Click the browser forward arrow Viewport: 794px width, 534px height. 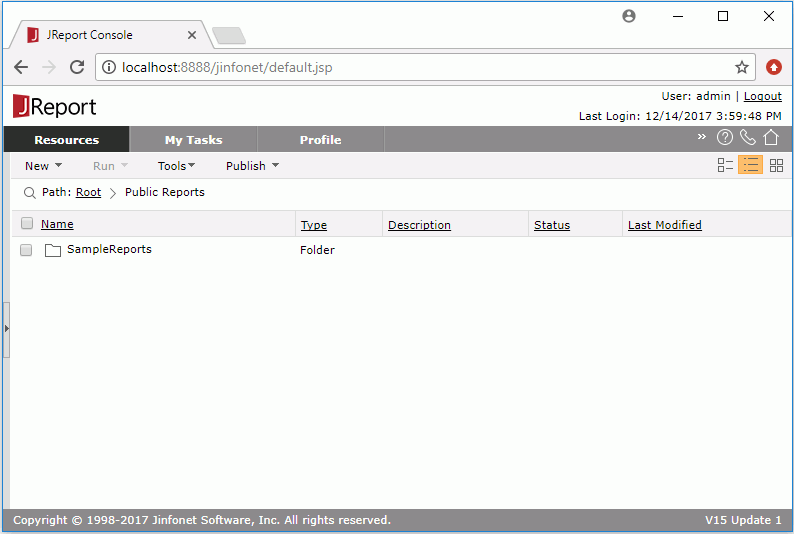coord(49,67)
